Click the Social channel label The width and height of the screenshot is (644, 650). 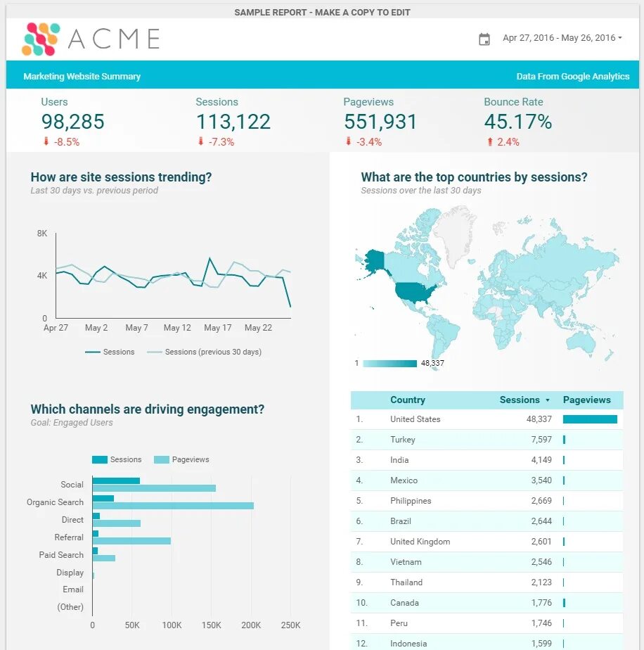point(72,485)
